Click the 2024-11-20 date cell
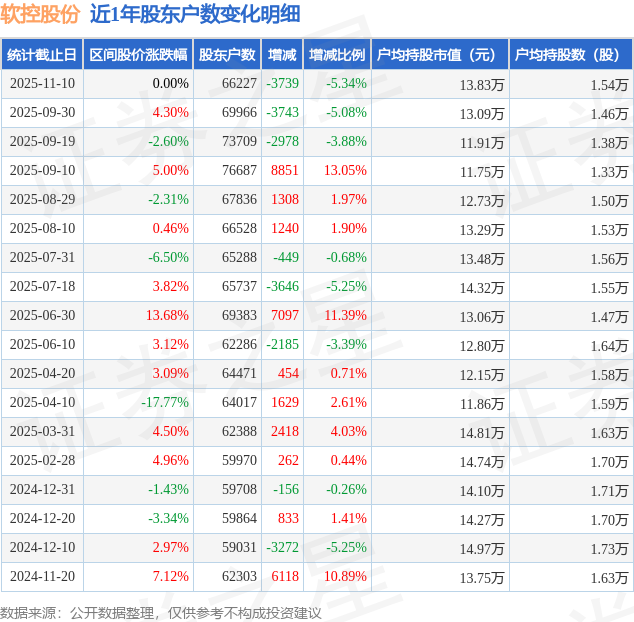The width and height of the screenshot is (634, 622). (x=42, y=577)
